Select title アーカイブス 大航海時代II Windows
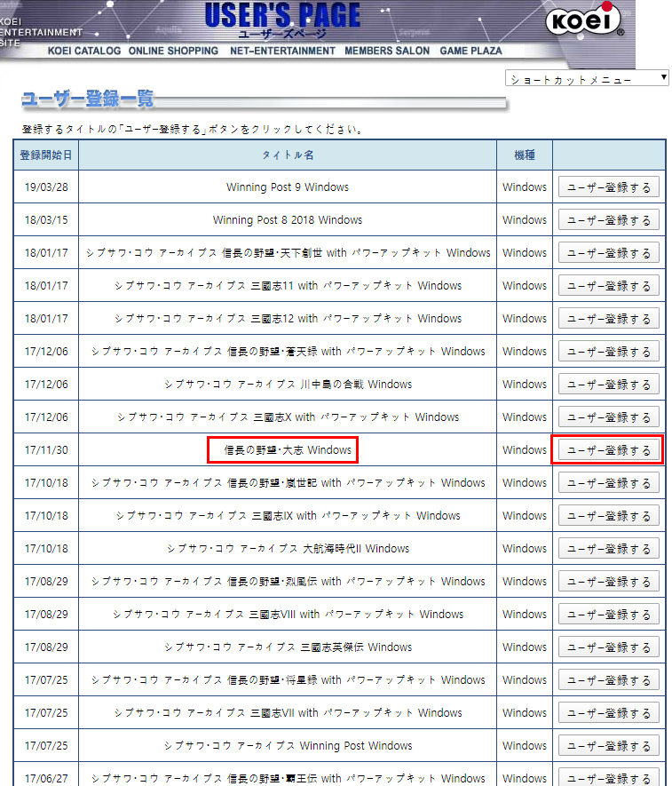Screen dimensions: 672x786 [x=289, y=548]
